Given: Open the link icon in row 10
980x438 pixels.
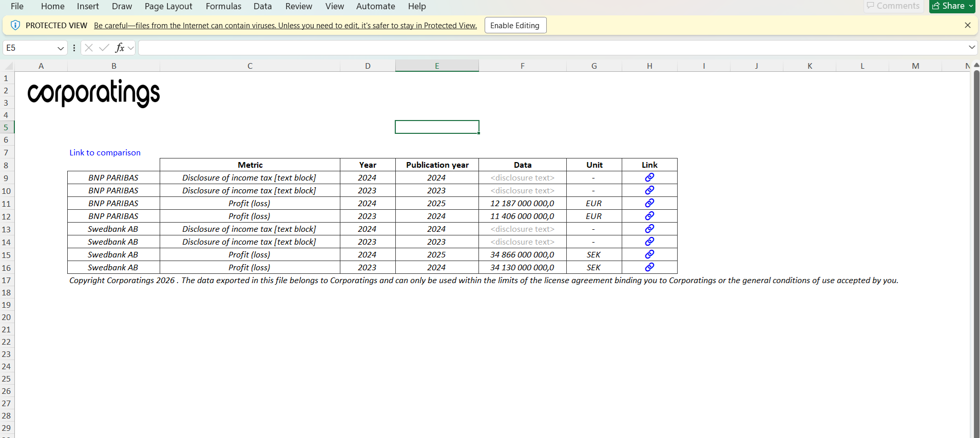Looking at the screenshot, I should tap(649, 190).
